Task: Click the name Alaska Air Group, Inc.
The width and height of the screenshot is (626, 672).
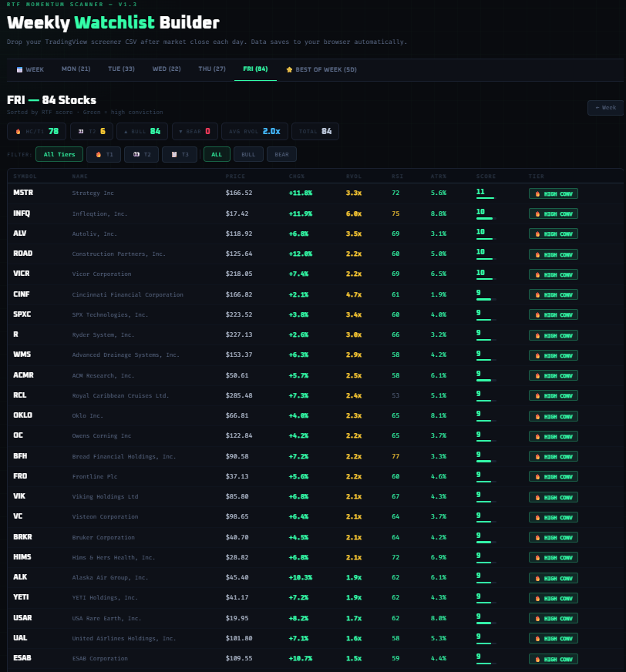Action: click(x=110, y=578)
